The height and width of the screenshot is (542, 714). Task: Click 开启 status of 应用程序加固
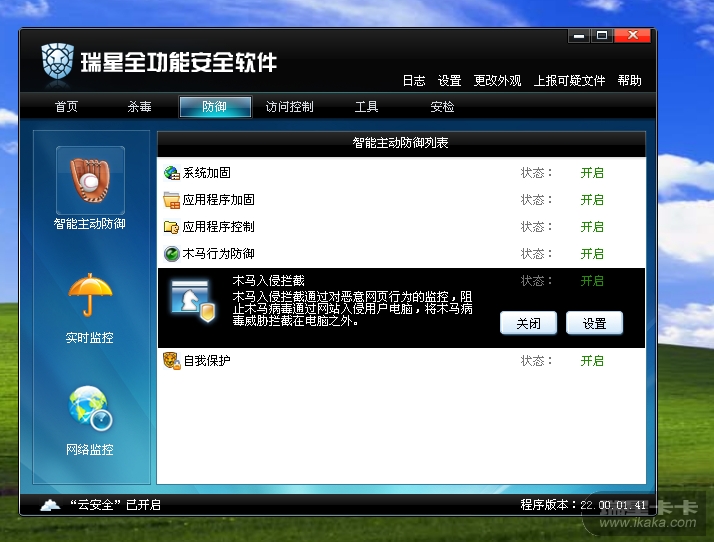[x=592, y=200]
